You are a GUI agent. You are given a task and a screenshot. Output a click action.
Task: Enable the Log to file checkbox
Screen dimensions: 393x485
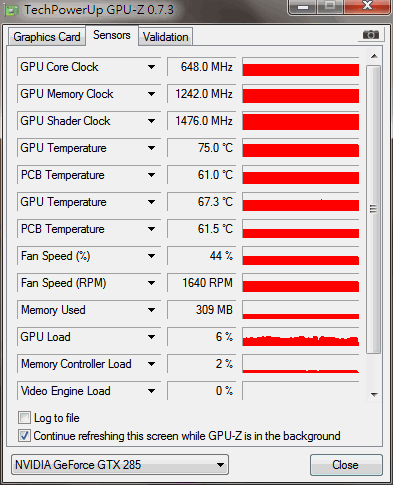click(24, 418)
